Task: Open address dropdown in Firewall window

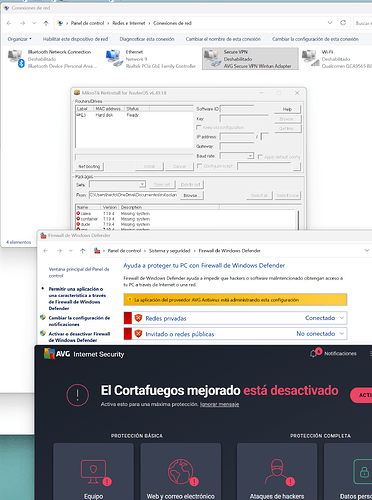Action: coord(366,250)
